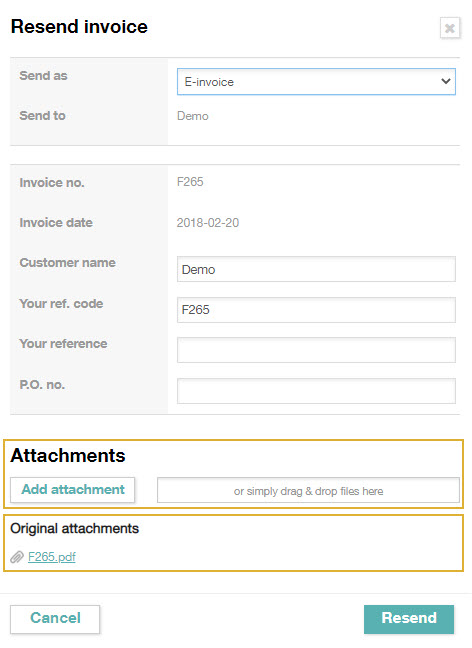Image resolution: width=472 pixels, height=648 pixels.
Task: Click the paperclip icon beside F265.pdf
Action: point(17,557)
